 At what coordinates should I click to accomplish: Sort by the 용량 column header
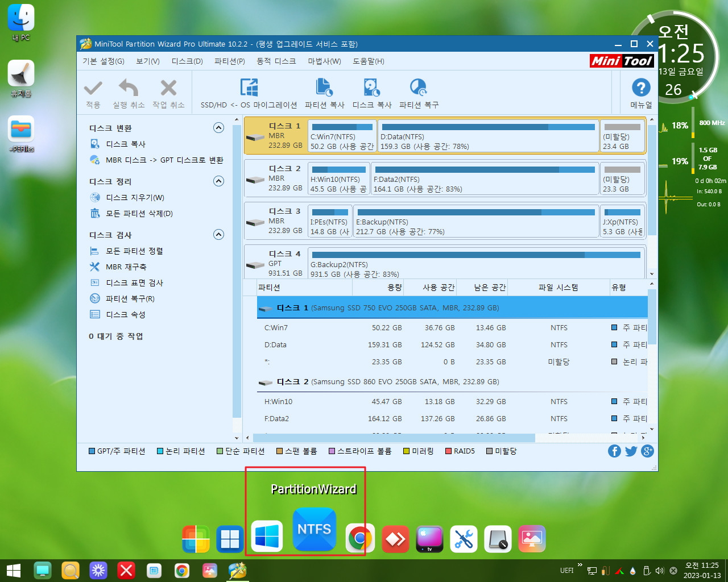[x=378, y=288]
